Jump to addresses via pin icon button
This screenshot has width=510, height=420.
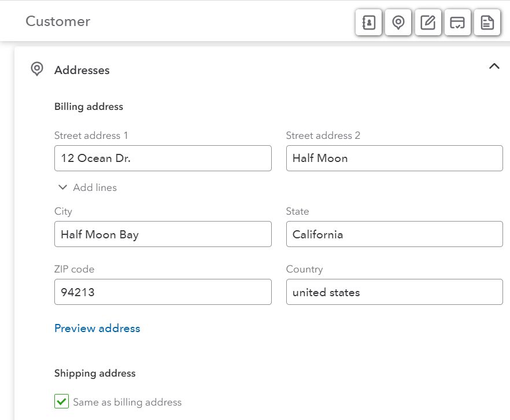pos(398,23)
